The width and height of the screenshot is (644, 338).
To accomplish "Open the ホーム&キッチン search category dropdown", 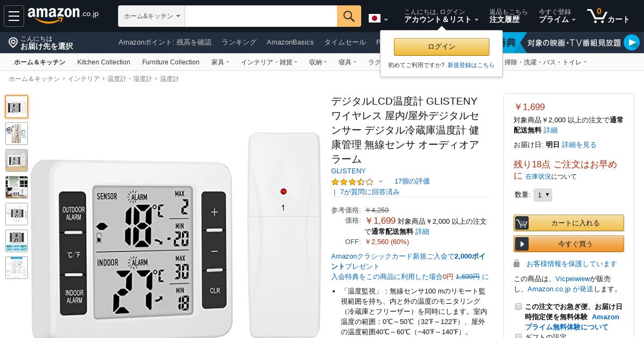I will (x=151, y=16).
